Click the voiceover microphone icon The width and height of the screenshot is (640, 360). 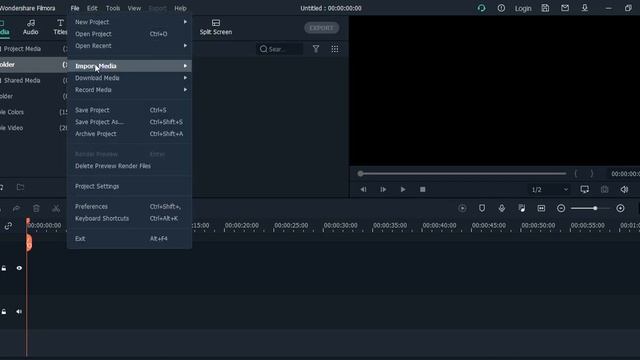pos(502,208)
